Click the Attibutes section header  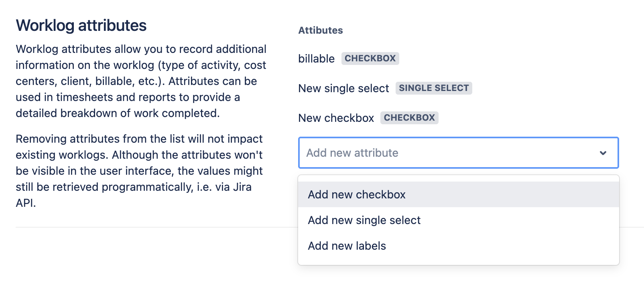320,30
